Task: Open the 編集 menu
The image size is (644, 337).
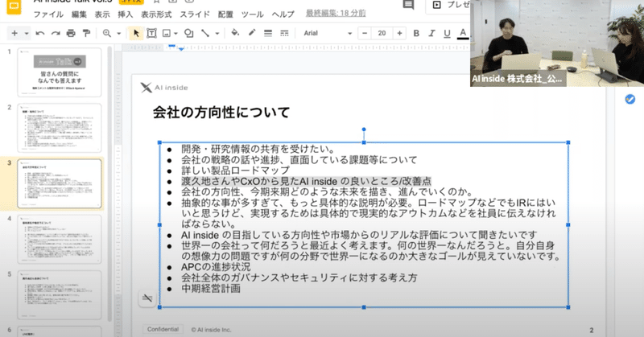Action: [79, 14]
